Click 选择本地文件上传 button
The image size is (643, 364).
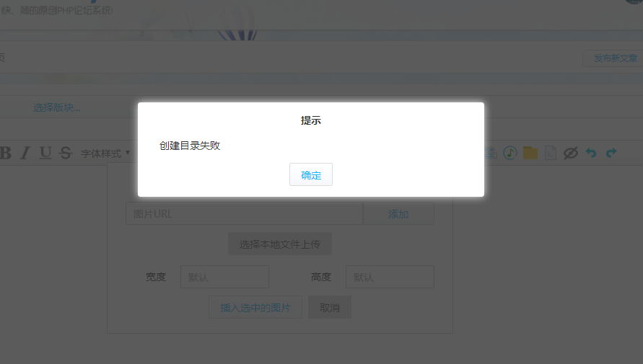(280, 244)
